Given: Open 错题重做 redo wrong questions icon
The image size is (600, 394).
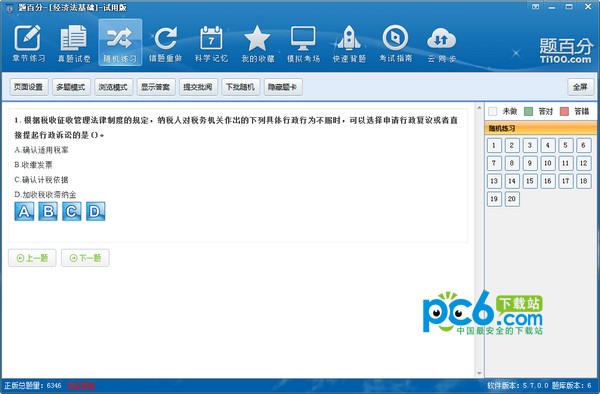Looking at the screenshot, I should point(165,43).
